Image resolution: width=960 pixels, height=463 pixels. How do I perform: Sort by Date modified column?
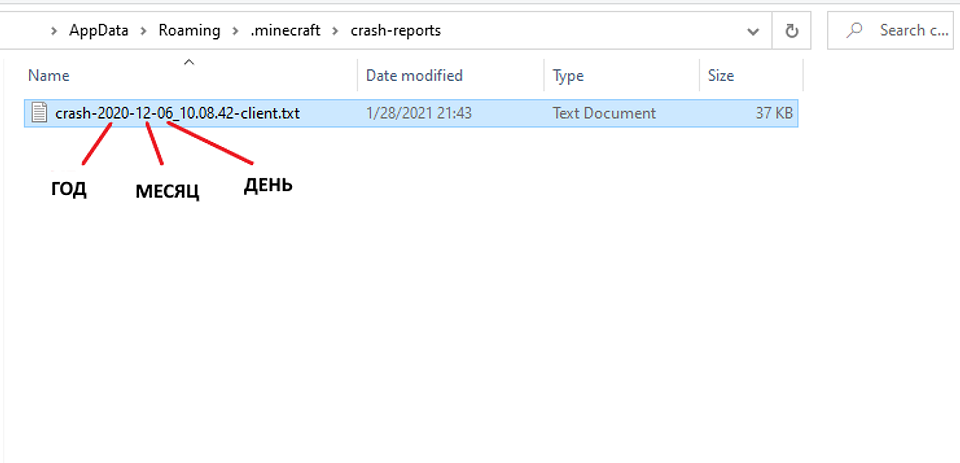point(451,76)
